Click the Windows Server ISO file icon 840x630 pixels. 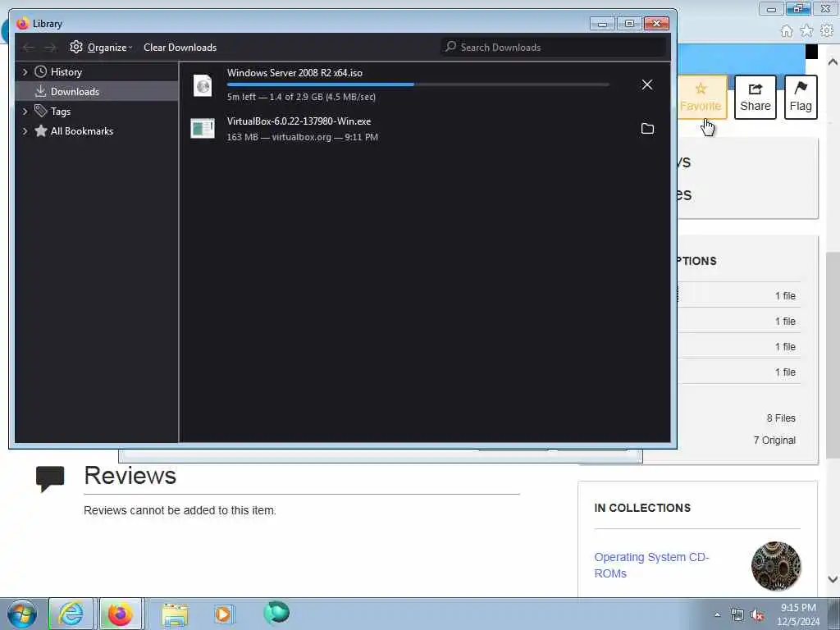pos(203,85)
